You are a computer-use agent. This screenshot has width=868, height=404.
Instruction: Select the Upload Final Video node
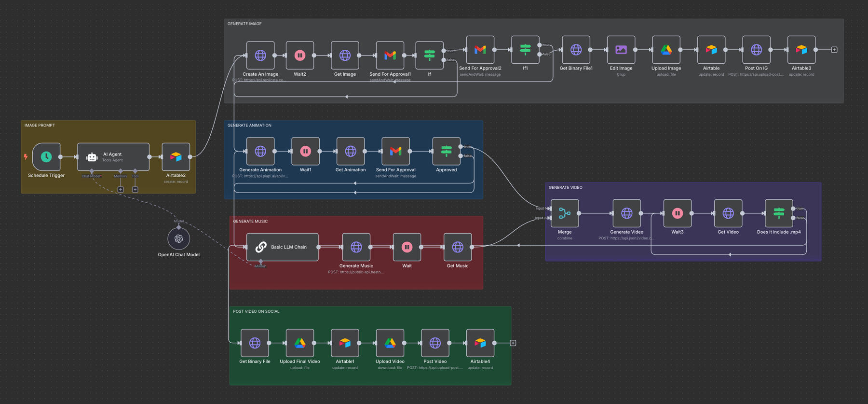[x=300, y=343]
